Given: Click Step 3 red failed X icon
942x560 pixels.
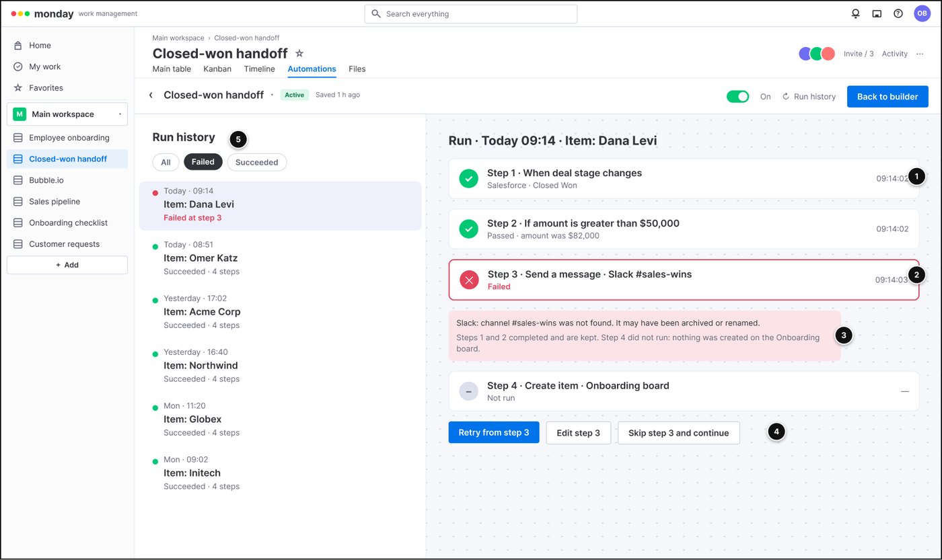Looking at the screenshot, I should click(x=469, y=280).
